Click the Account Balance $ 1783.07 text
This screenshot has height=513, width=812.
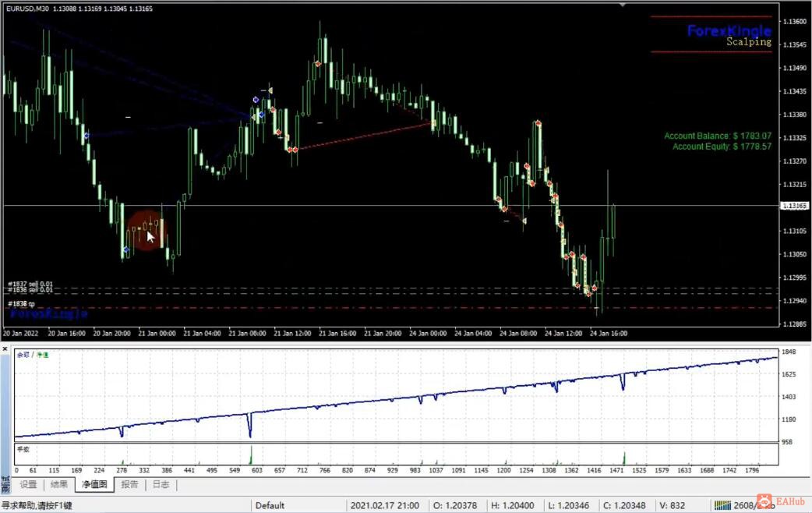click(x=718, y=136)
